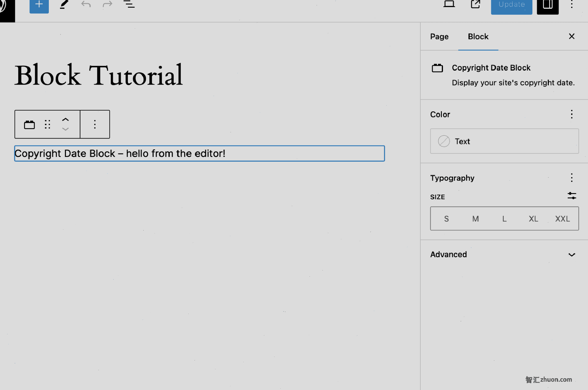Close the settings sidebar
The height and width of the screenshot is (390, 588).
[x=572, y=36]
